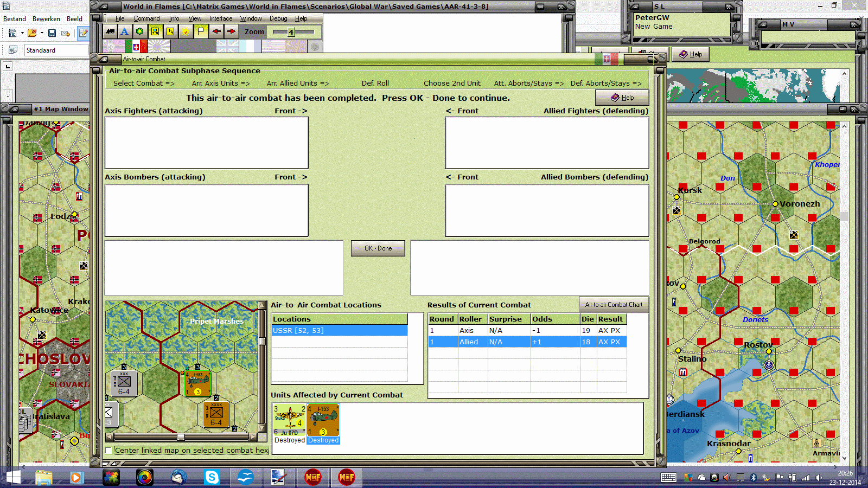Click the Help button behind the dialog
Viewport: 868px width, 488px height.
[691, 54]
